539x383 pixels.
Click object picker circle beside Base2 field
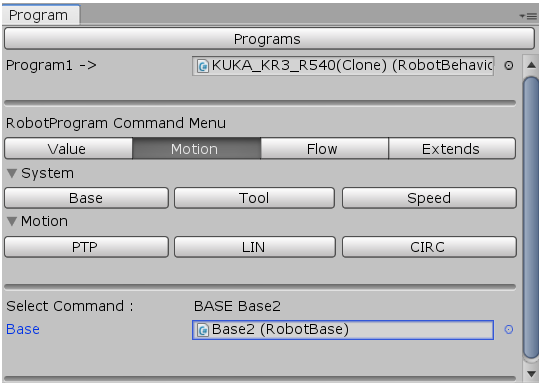point(509,329)
